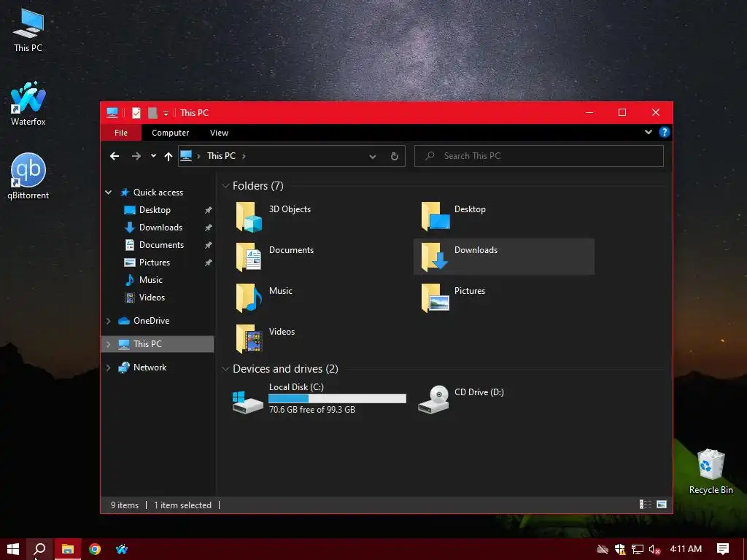
Task: Expand the Network tree node
Action: click(x=109, y=367)
